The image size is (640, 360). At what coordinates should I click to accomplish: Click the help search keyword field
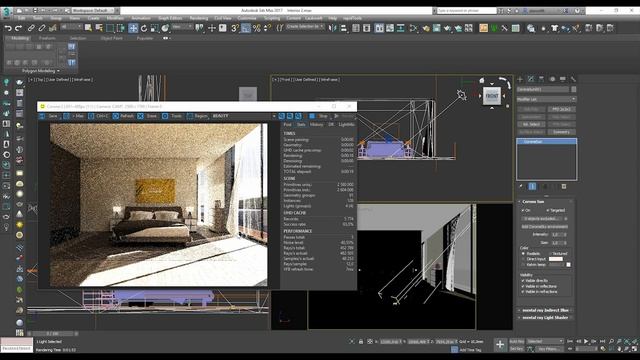point(466,11)
